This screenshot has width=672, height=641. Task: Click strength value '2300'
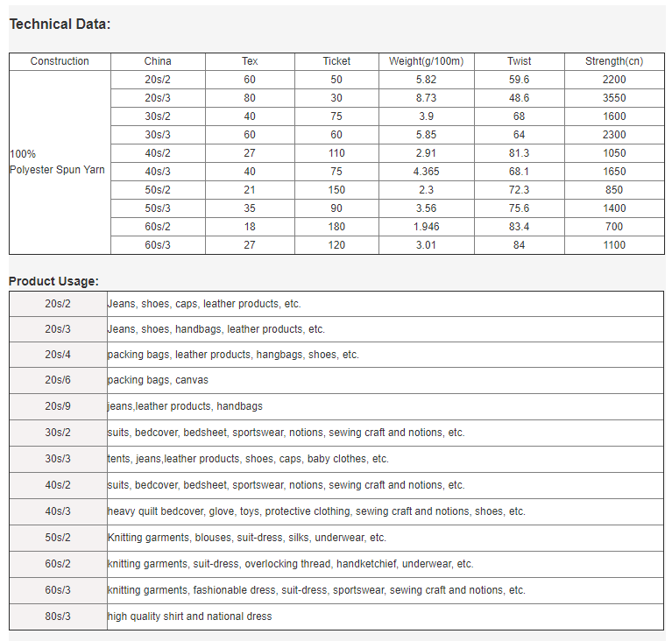[x=614, y=135]
